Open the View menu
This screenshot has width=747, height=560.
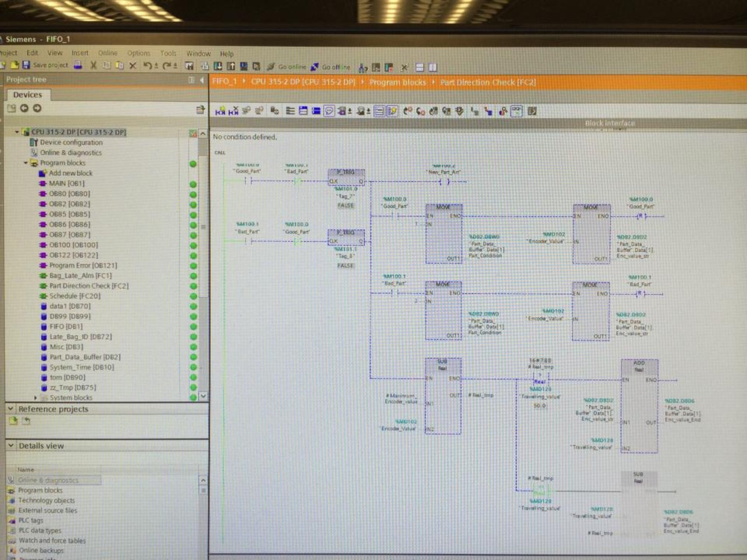(55, 53)
